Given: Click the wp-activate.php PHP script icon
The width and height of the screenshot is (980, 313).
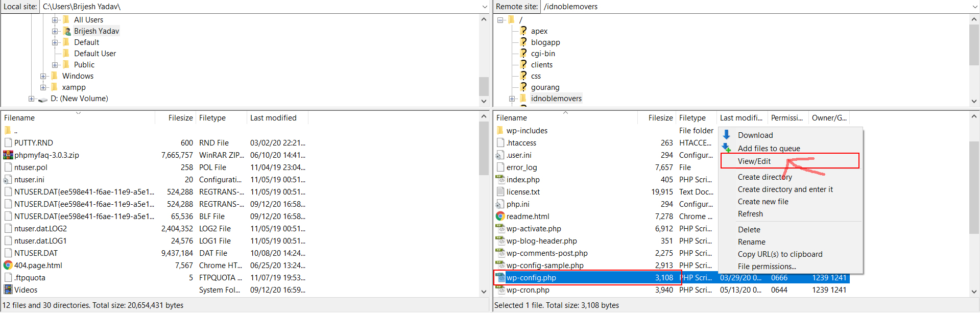Looking at the screenshot, I should (x=500, y=228).
